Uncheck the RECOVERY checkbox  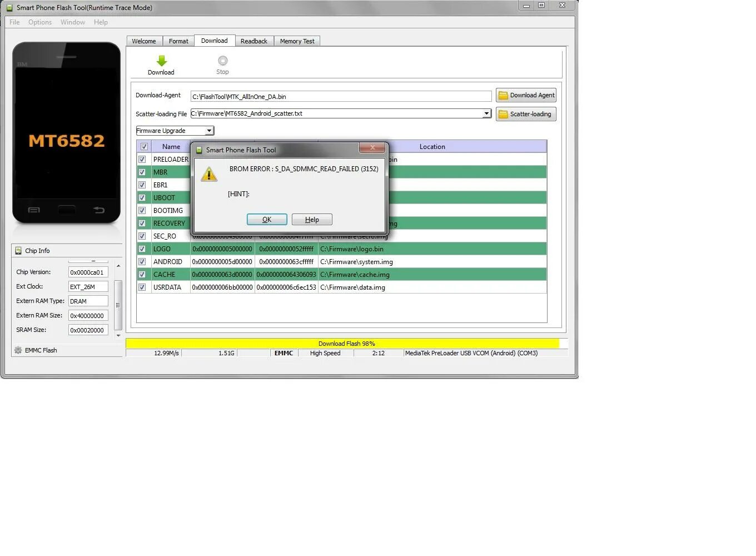tap(142, 224)
